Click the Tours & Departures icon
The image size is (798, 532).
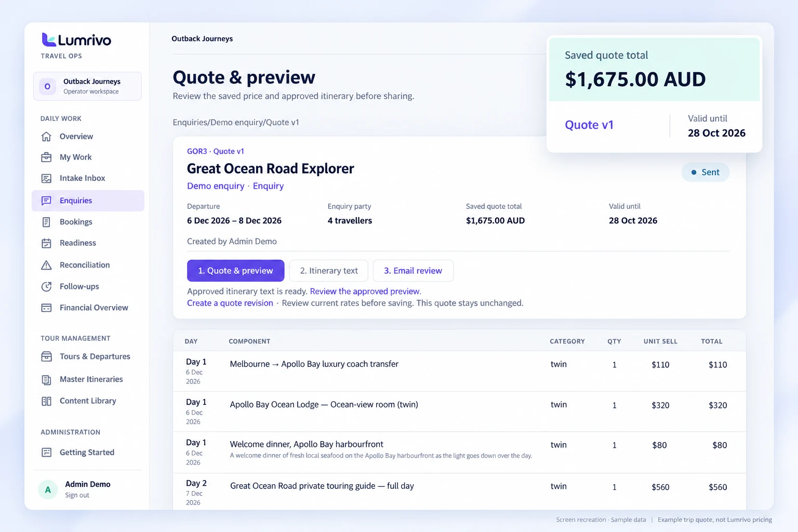tap(46, 356)
